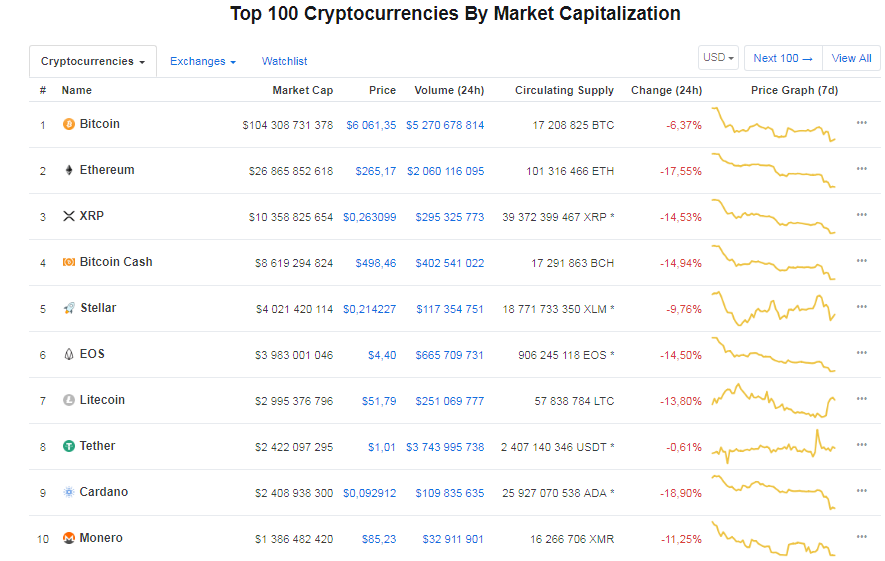Viewport: 885px width, 561px height.
Task: Open the three-dot menu for Bitcoin row
Action: click(861, 124)
